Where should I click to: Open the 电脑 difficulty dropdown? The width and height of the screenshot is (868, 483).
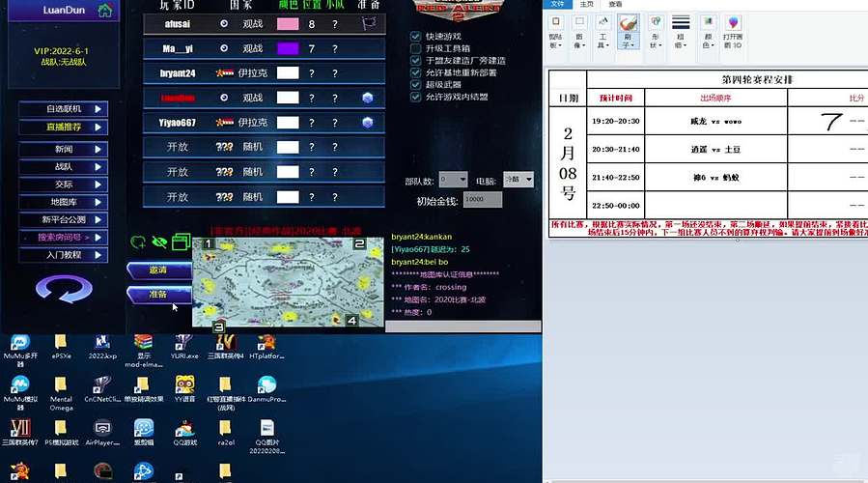[x=517, y=179]
